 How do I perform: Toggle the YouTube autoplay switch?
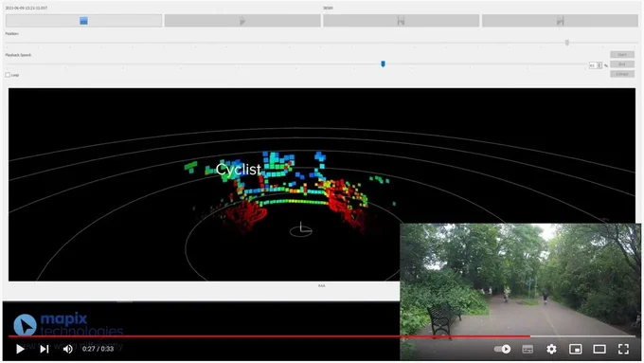502,349
